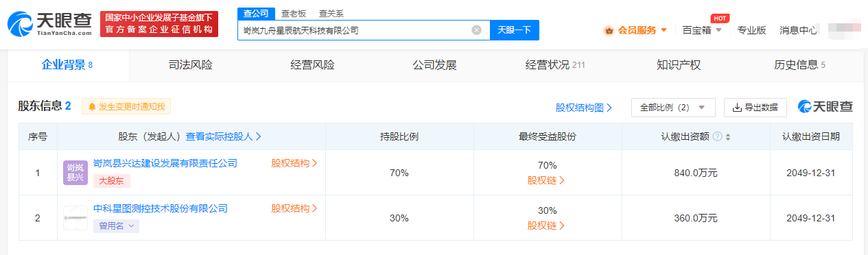Open 全部比例 (2) dropdown

[673, 108]
